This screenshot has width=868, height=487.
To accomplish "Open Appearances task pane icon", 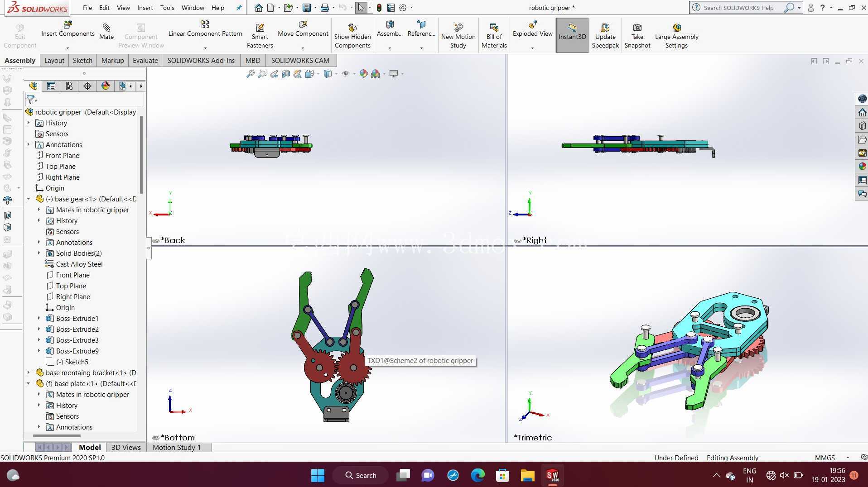I will (862, 167).
